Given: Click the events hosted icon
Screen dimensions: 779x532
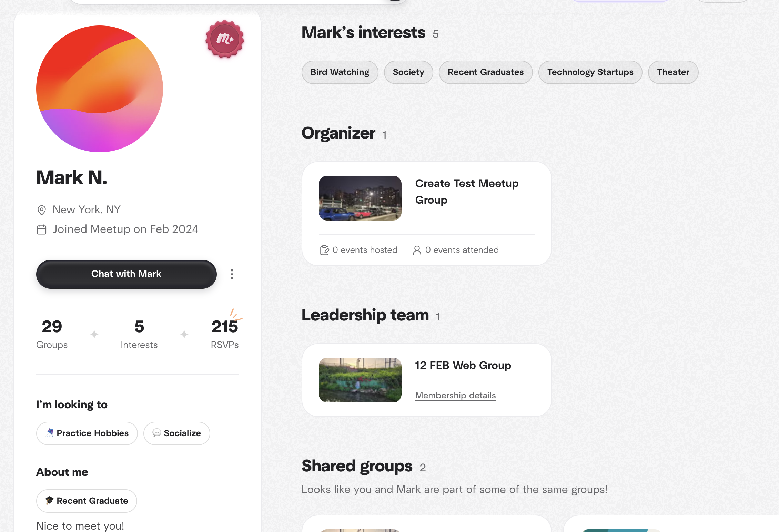Looking at the screenshot, I should (x=324, y=250).
